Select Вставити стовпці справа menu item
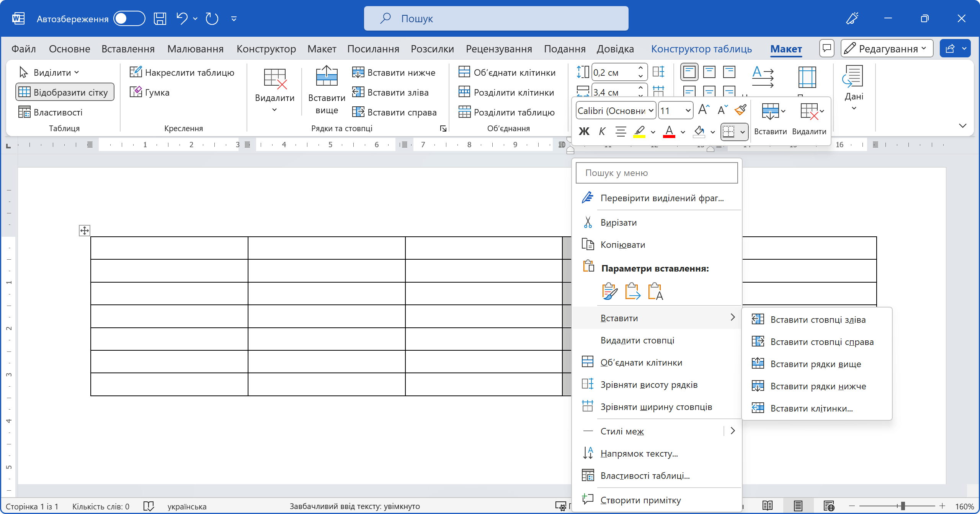This screenshot has width=980, height=514. click(x=822, y=342)
